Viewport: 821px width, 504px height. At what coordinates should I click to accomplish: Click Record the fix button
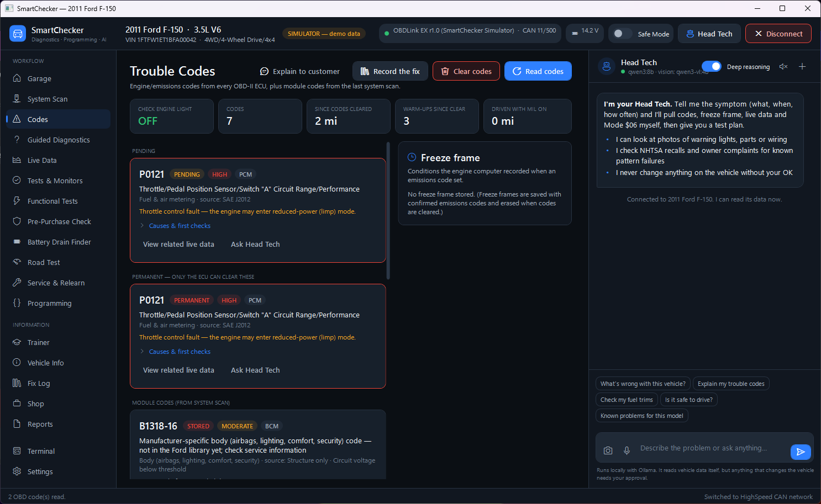click(390, 71)
